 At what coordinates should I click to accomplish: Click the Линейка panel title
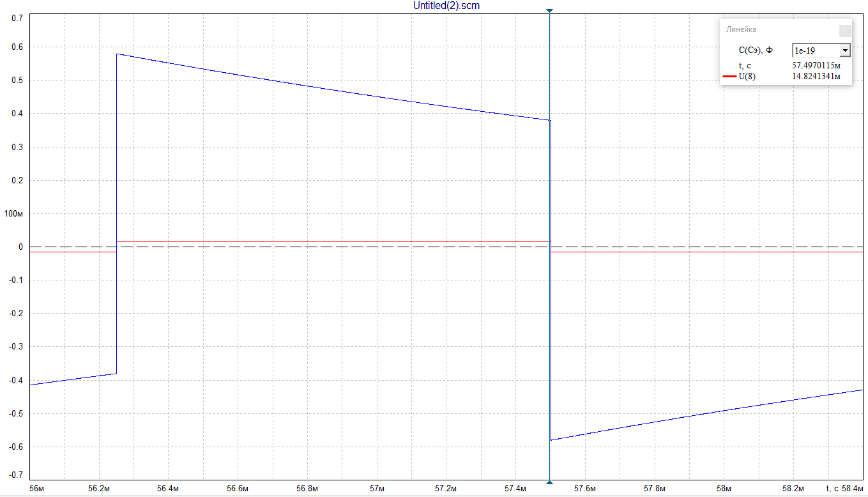742,30
